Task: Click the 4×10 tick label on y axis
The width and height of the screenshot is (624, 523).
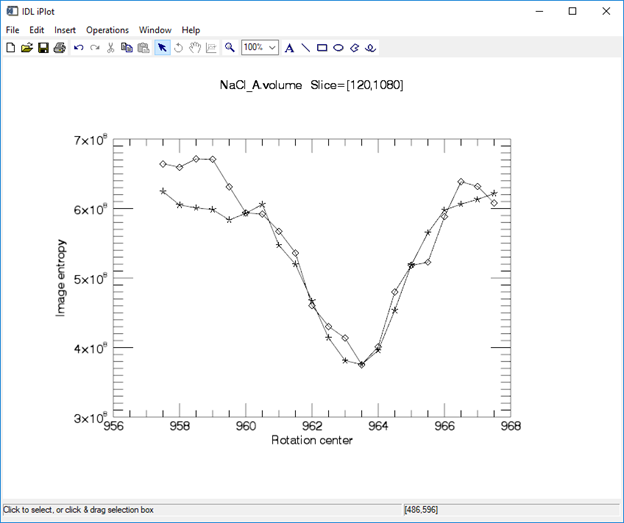Action: [90, 347]
